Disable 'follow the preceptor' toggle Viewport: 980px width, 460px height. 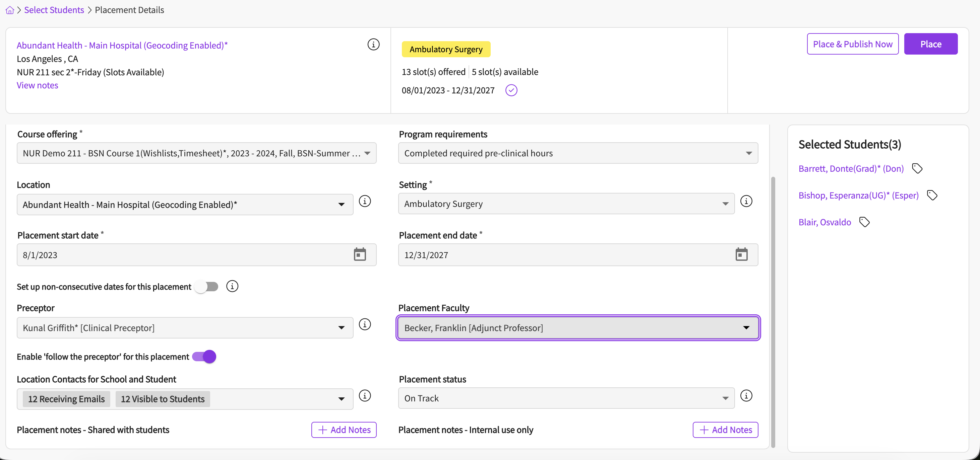(x=204, y=357)
